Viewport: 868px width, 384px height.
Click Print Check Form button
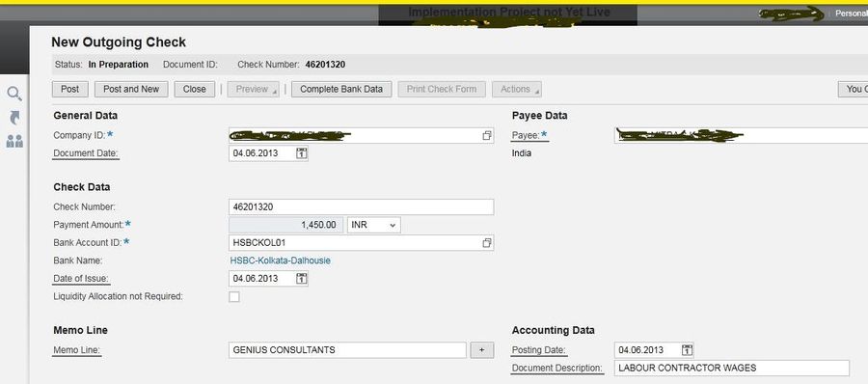(442, 89)
